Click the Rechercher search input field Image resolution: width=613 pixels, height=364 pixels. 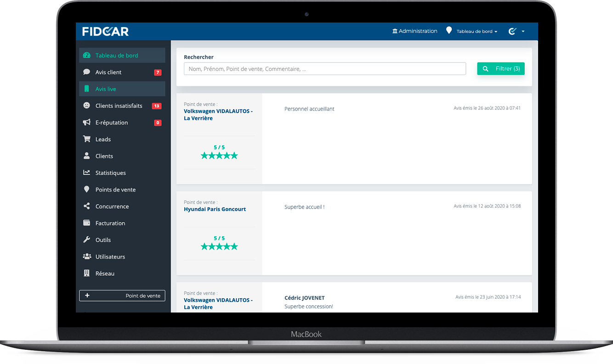click(324, 69)
